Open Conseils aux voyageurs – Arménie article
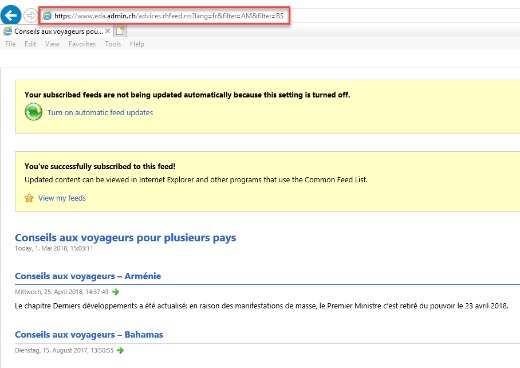The image size is (520, 368). [x=88, y=276]
